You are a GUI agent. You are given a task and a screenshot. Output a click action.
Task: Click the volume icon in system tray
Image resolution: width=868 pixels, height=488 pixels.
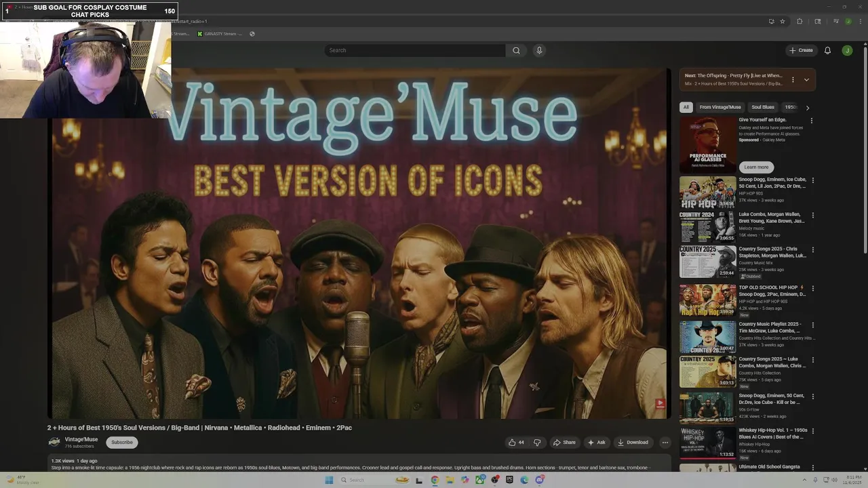tap(834, 480)
